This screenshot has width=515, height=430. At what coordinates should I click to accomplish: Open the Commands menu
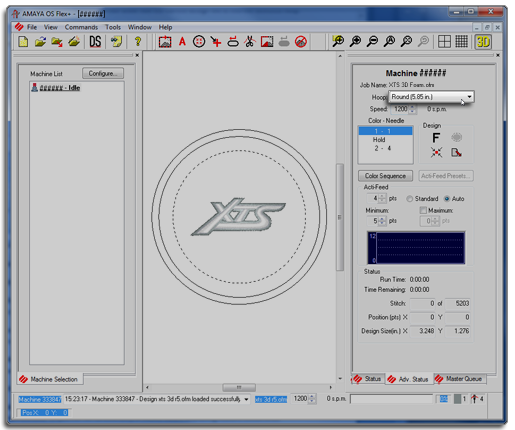pyautogui.click(x=81, y=27)
